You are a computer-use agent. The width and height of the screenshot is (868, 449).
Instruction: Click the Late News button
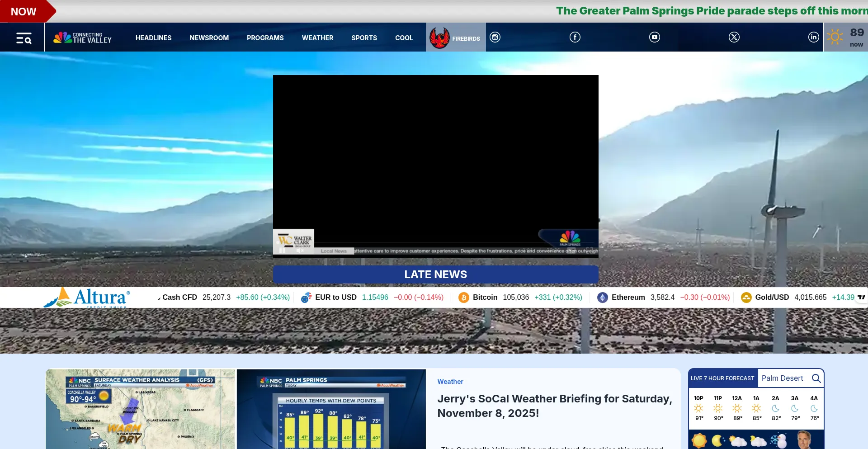pos(435,274)
